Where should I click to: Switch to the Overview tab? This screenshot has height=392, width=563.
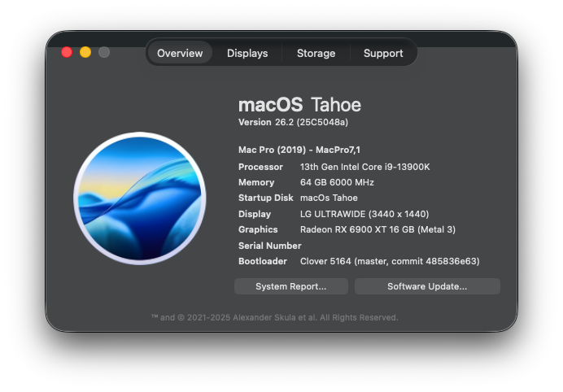click(x=180, y=53)
